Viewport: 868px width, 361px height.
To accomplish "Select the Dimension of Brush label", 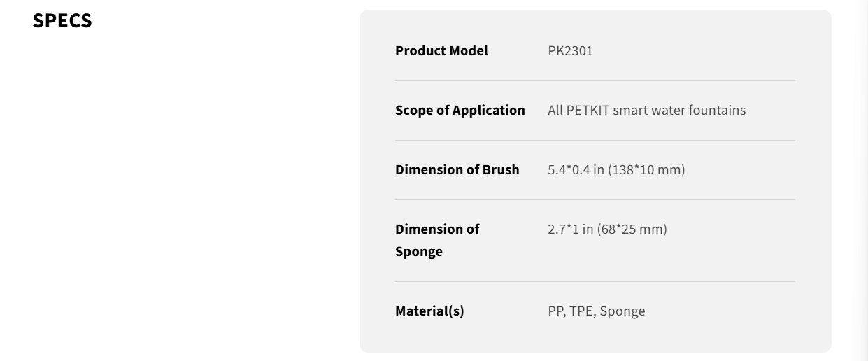I will (x=457, y=169).
